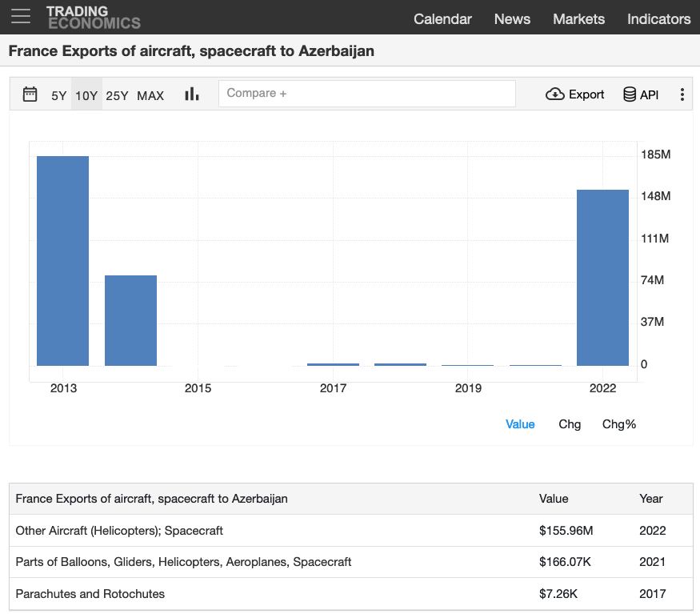Open the hamburger navigation menu

21,17
